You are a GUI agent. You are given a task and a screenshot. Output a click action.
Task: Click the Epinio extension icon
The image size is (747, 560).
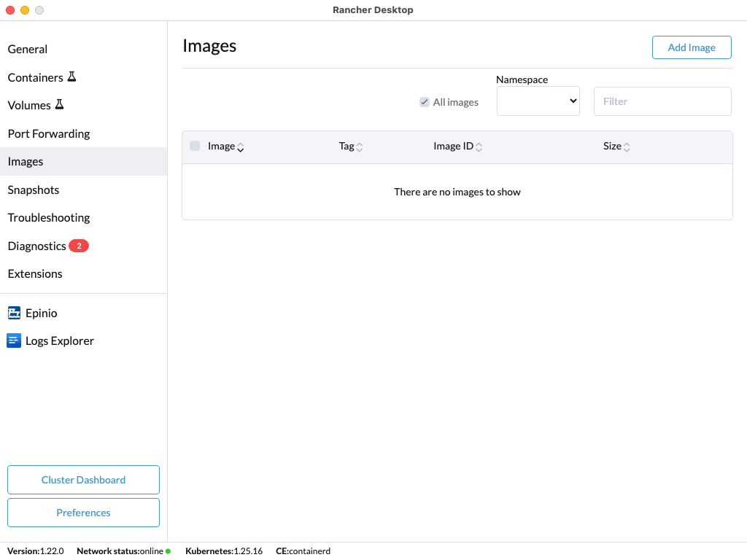coord(14,314)
